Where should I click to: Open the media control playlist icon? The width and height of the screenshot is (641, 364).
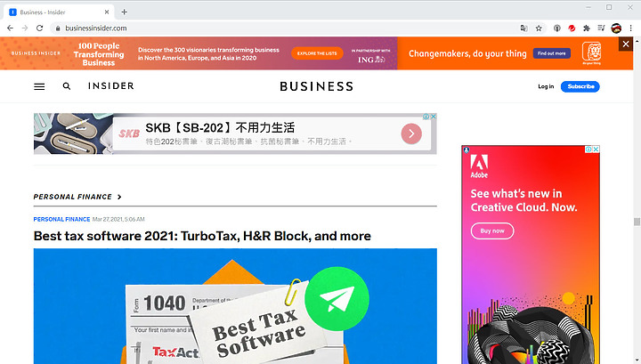[601, 28]
